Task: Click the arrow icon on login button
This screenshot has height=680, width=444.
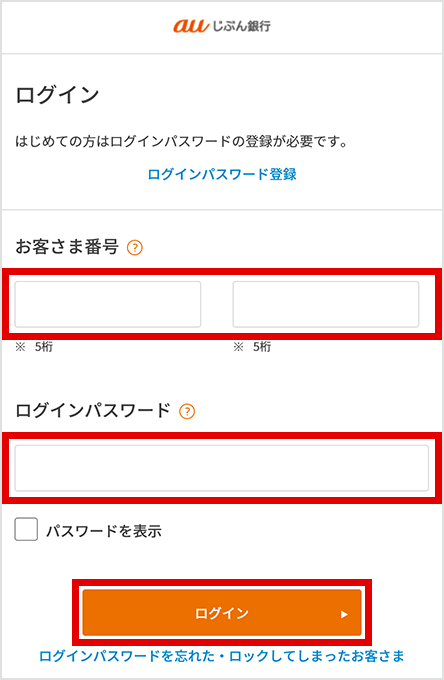Action: point(344,614)
